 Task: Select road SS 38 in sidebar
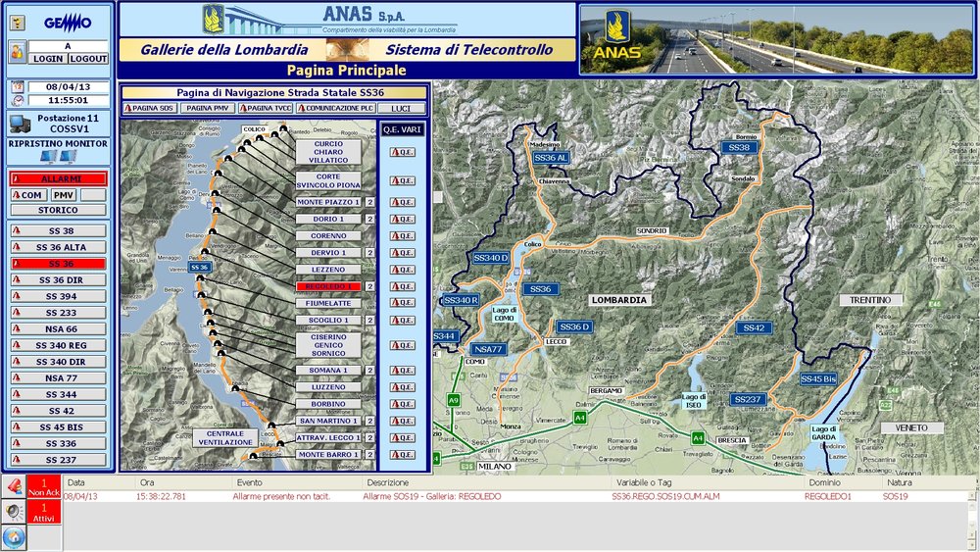click(x=58, y=230)
